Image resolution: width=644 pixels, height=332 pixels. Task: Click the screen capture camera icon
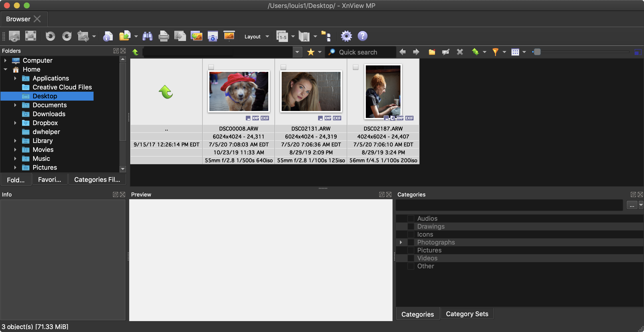213,36
